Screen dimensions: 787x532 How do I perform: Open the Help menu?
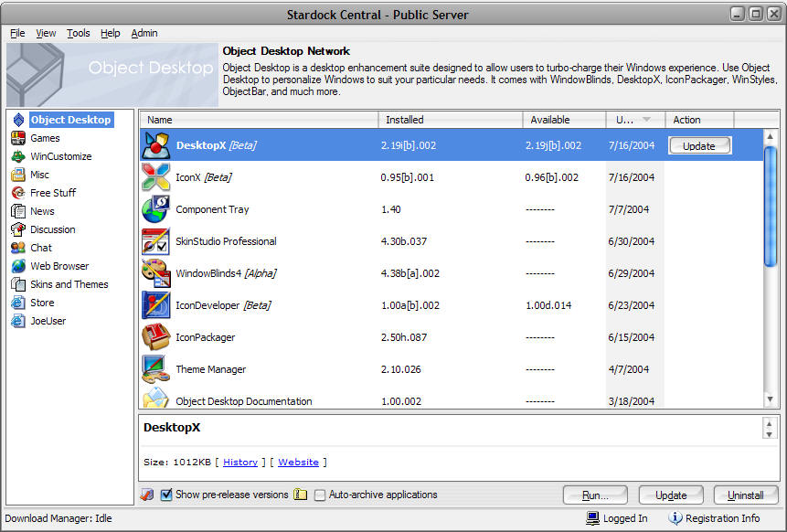click(110, 33)
